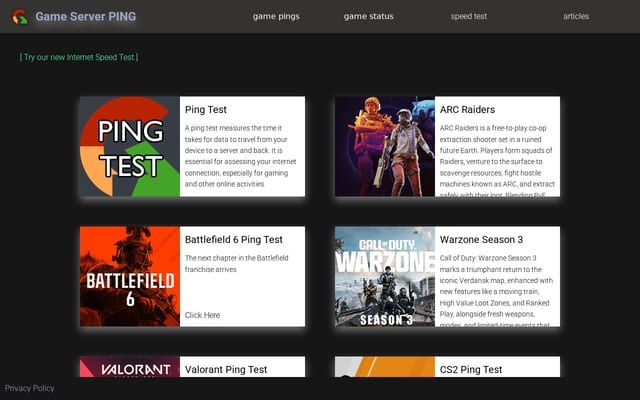Open the Privacy Policy link
The width and height of the screenshot is (640, 400).
(x=29, y=388)
